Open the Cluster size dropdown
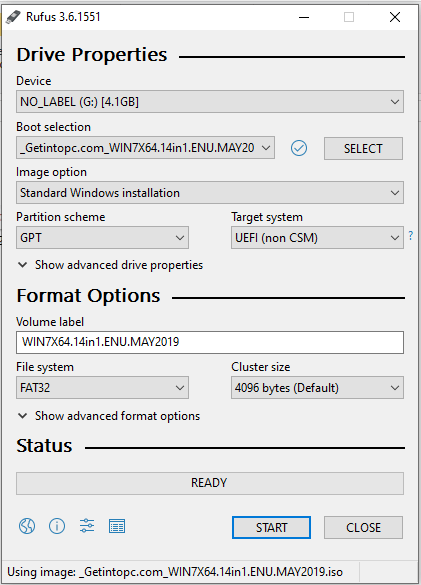421x585 pixels. coord(317,388)
